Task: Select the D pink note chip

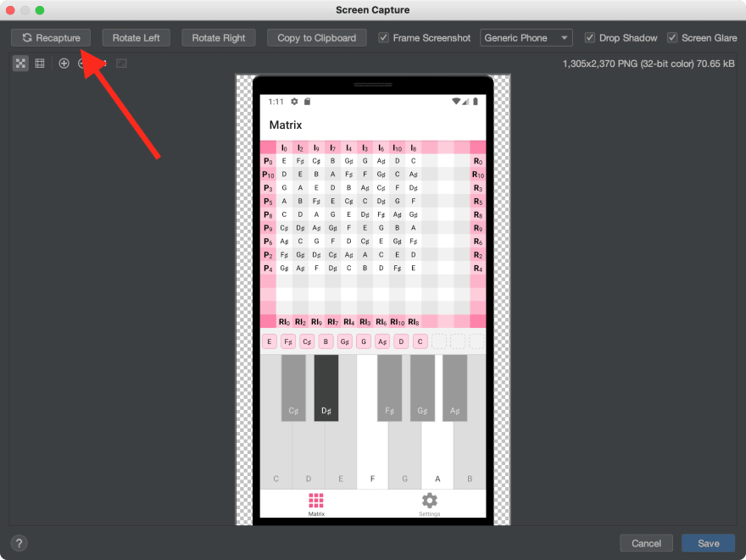Action: [x=401, y=341]
